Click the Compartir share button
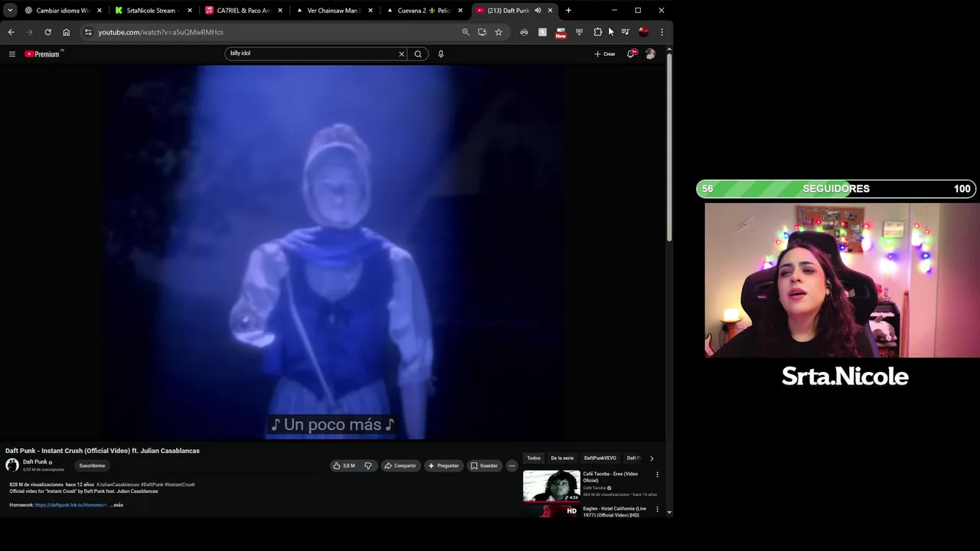Viewport: 980px width, 551px height. [400, 465]
